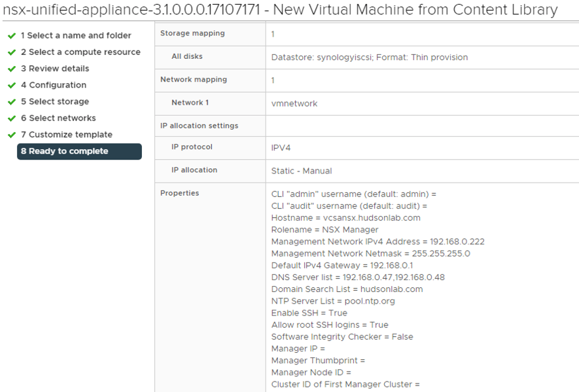Go to step 2 Select a compute resource
The width and height of the screenshot is (579, 392).
coord(80,52)
